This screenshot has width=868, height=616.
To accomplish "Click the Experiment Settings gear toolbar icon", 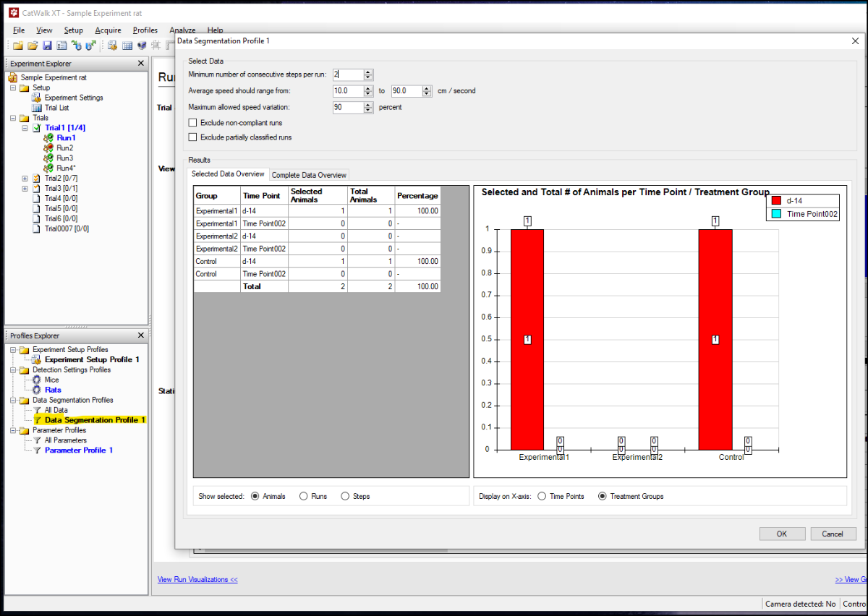I will click(113, 46).
